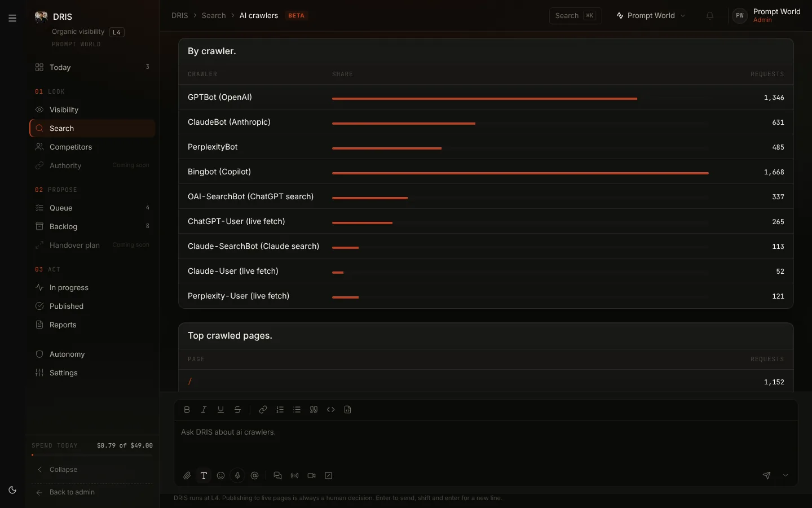Open notifications with the bell icon
812x508 pixels.
[710, 16]
